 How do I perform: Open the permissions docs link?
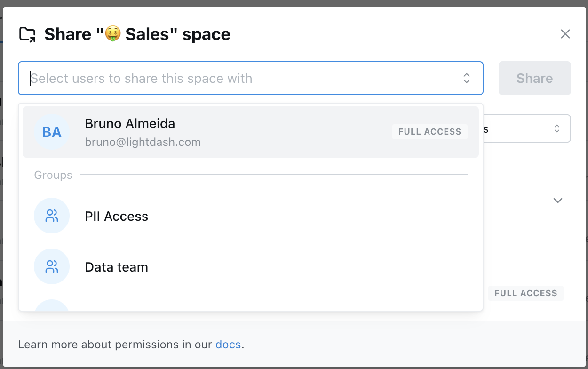pyautogui.click(x=228, y=345)
